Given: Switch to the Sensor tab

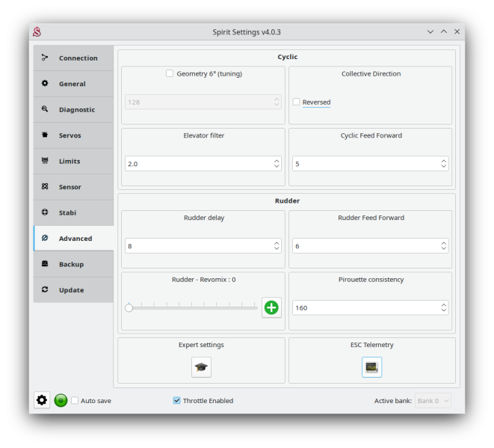Looking at the screenshot, I should [x=73, y=187].
